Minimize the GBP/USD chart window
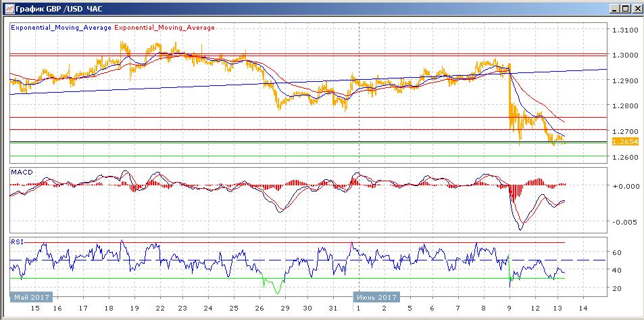Image resolution: width=644 pixels, height=320 pixels. (x=610, y=8)
